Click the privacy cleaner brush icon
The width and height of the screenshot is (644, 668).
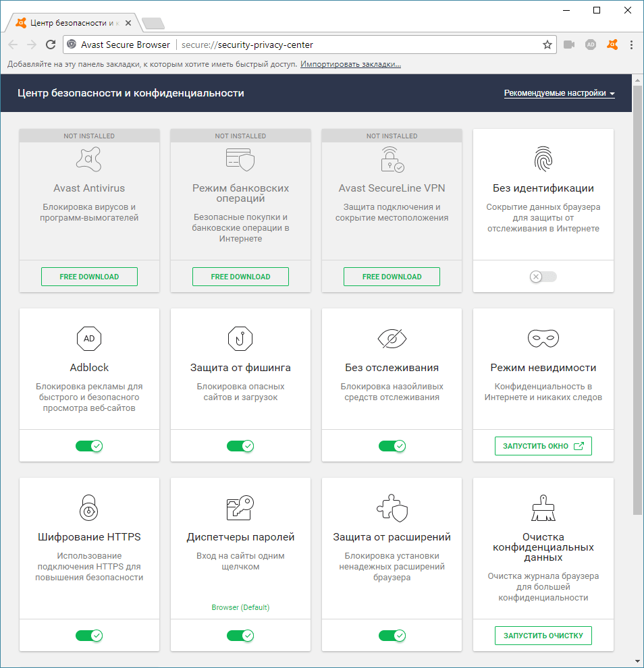coord(543,507)
